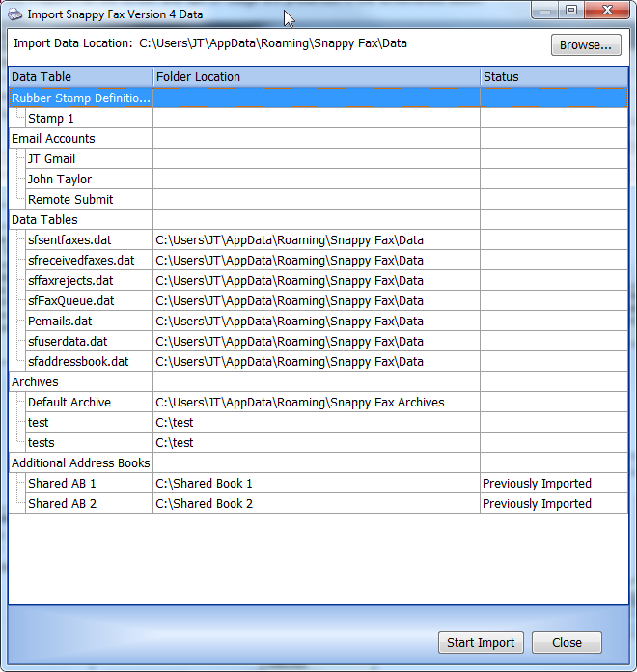637x672 pixels.
Task: Click folder path in sfFaxQueue.dat row
Action: [x=290, y=301]
